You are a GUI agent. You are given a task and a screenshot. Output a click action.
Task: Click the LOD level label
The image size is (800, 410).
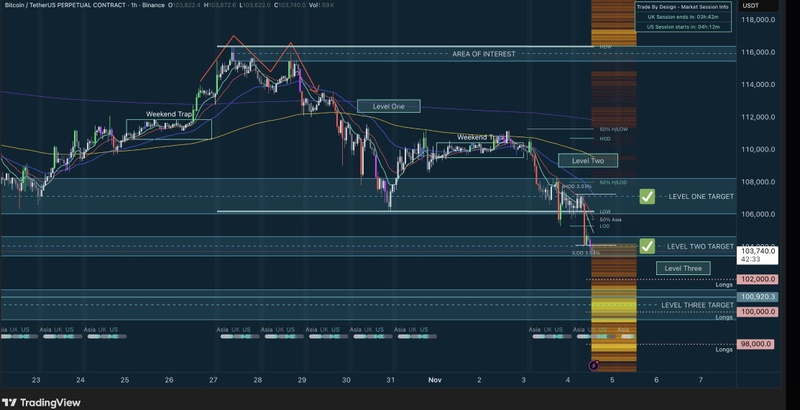click(605, 226)
